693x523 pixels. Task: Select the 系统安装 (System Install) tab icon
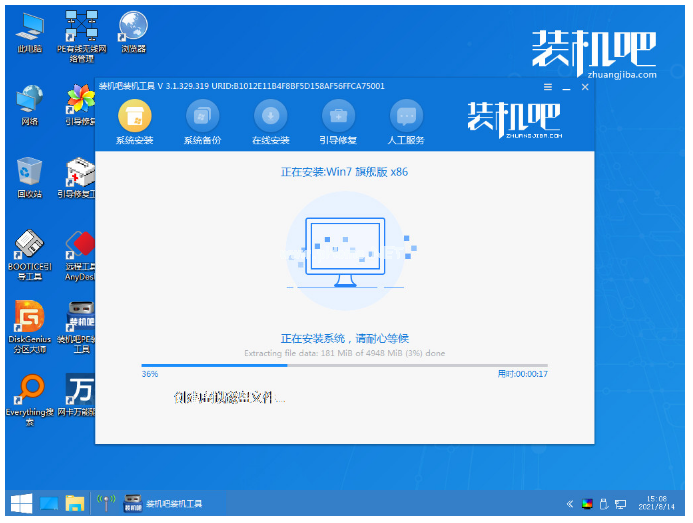(x=134, y=114)
